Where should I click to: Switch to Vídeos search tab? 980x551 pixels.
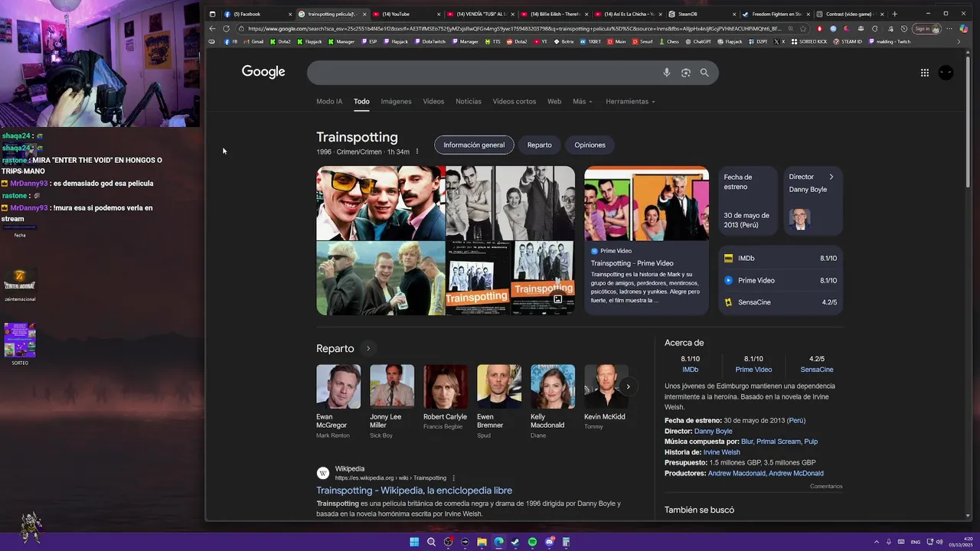[x=433, y=101]
